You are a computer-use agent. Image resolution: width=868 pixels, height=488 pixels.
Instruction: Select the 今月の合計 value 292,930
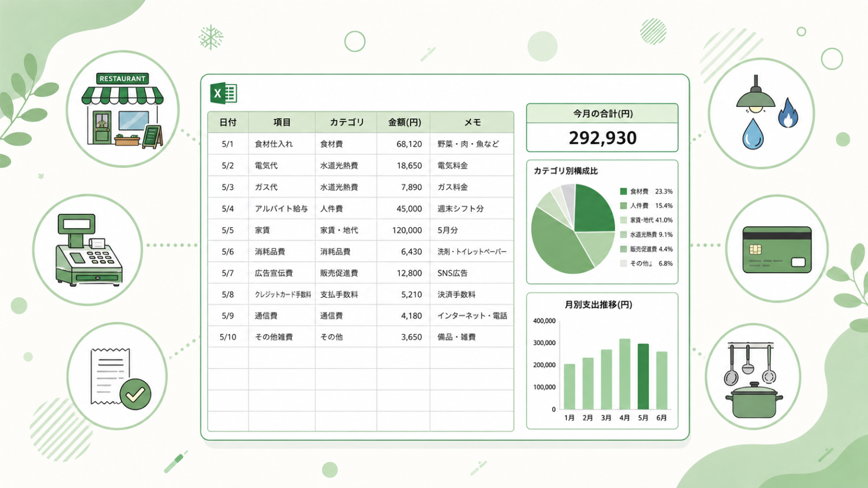[x=602, y=138]
